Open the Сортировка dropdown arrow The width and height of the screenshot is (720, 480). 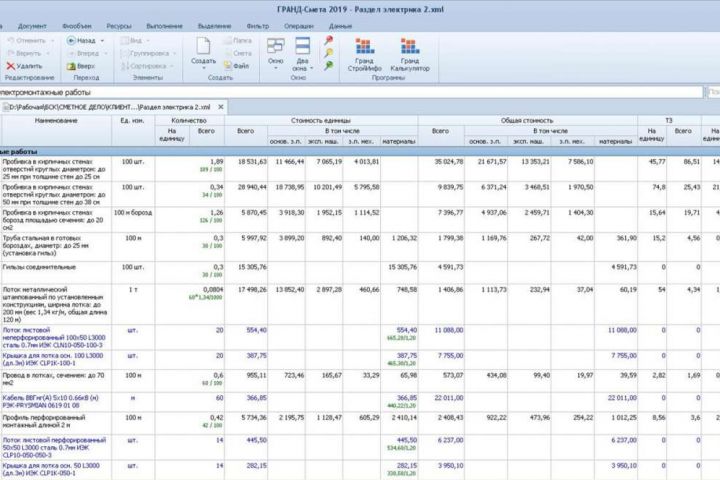pos(171,67)
